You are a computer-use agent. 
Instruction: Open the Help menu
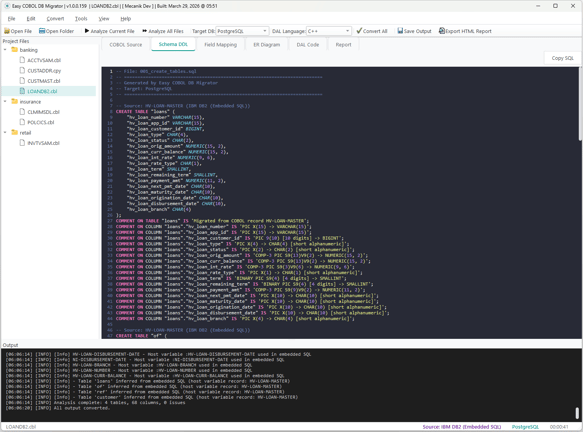pyautogui.click(x=126, y=19)
